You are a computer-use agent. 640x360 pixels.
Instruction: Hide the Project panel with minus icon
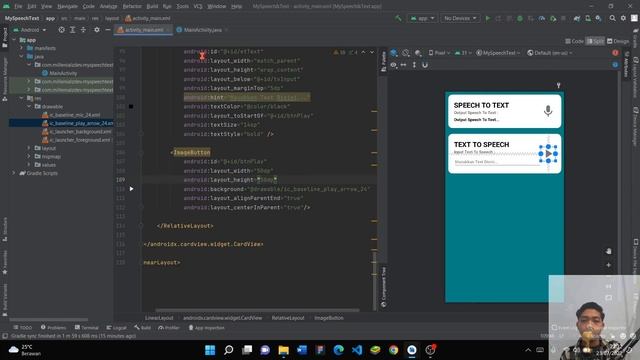(x=108, y=30)
